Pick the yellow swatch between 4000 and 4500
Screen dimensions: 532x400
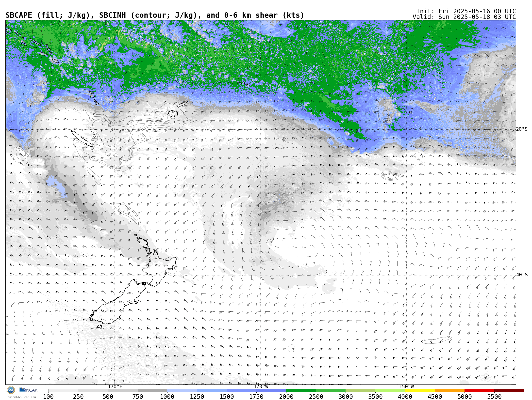(x=420, y=391)
